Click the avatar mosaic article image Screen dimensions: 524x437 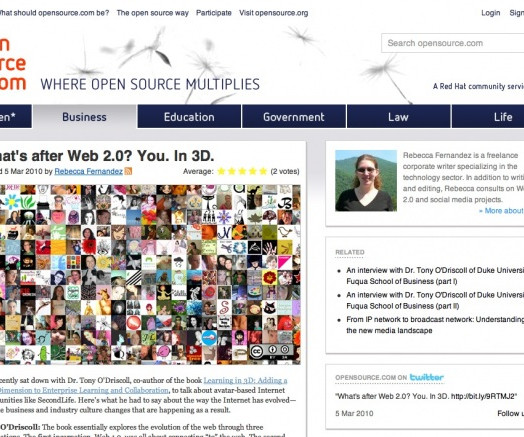[x=150, y=274]
